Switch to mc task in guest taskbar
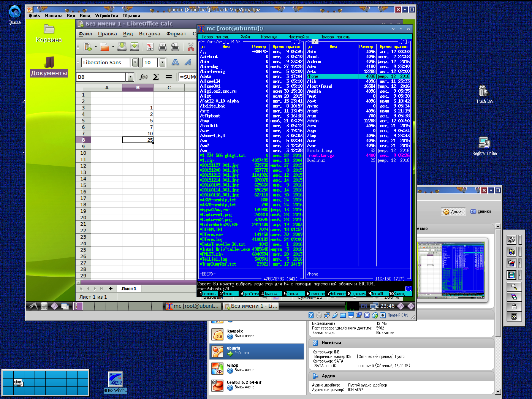 (x=193, y=306)
